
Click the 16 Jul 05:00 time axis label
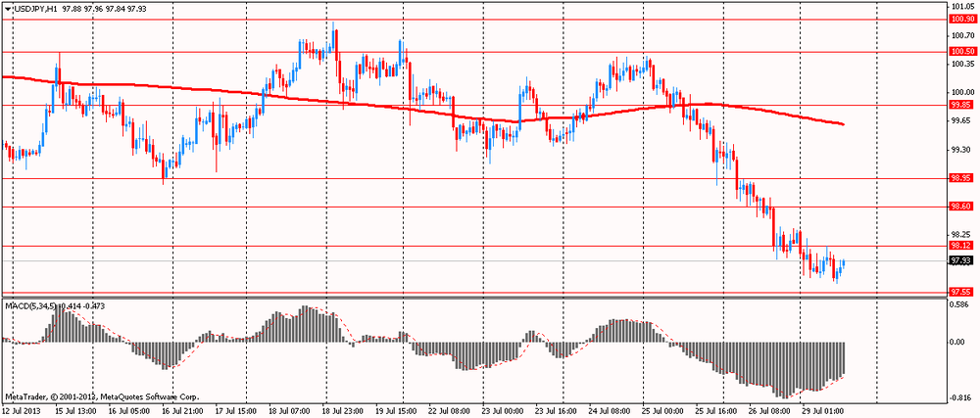click(128, 412)
